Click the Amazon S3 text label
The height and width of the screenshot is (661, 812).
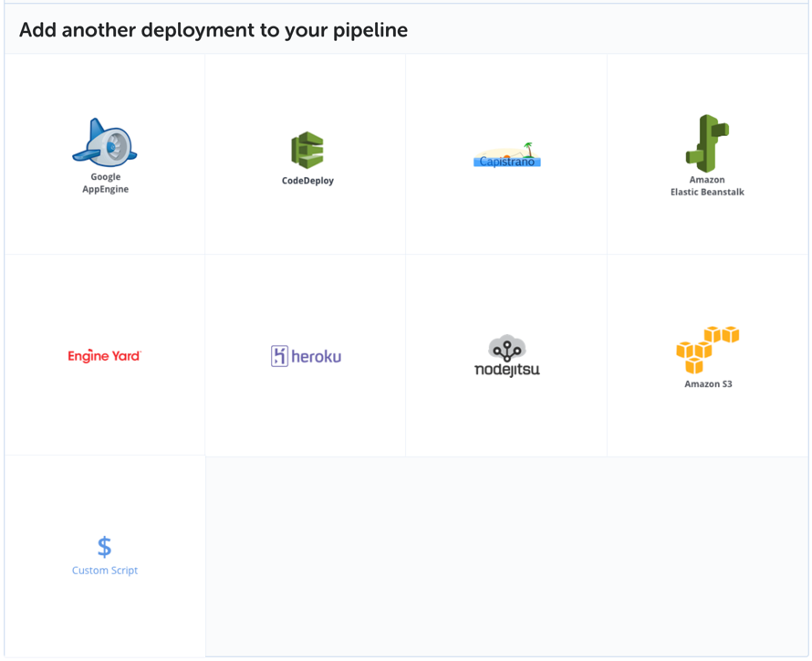click(708, 384)
